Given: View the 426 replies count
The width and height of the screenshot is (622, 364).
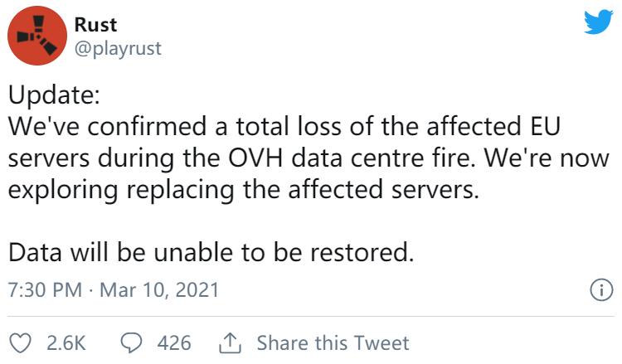Looking at the screenshot, I should point(174,343).
